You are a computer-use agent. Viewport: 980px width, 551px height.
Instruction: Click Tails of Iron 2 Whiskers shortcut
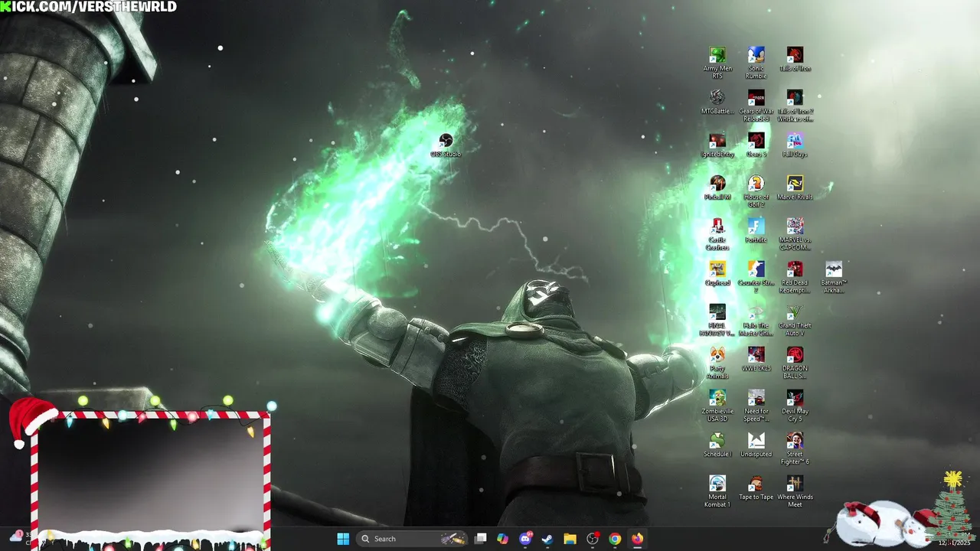tap(795, 106)
